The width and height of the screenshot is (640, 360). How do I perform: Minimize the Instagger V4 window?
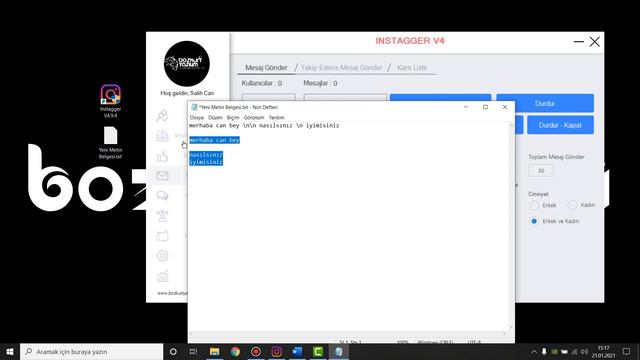pyautogui.click(x=578, y=41)
